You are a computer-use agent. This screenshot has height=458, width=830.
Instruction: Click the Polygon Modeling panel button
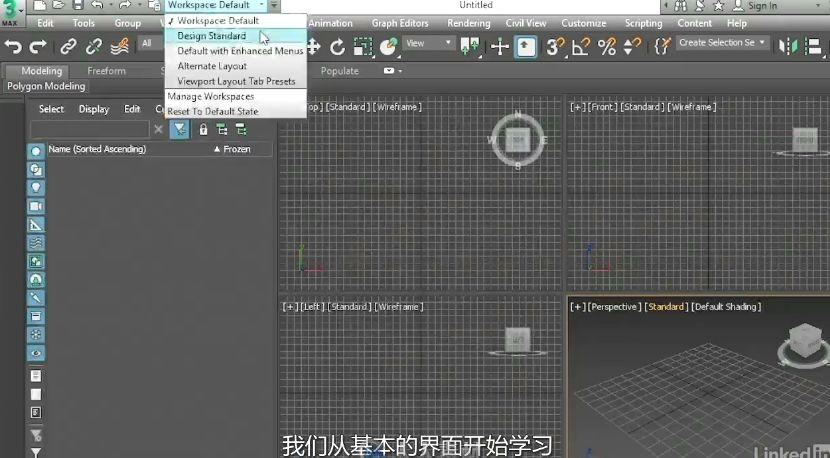click(46, 86)
